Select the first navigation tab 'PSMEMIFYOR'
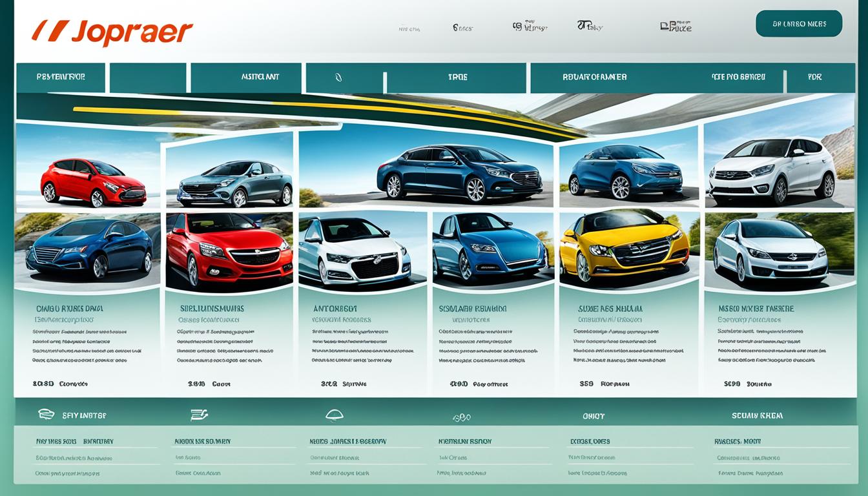The height and width of the screenshot is (496, 868). (61, 77)
